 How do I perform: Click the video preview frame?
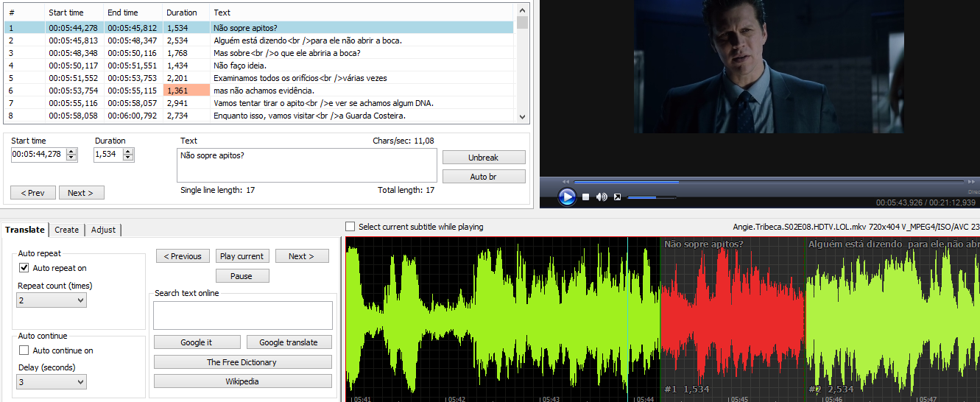[769, 66]
